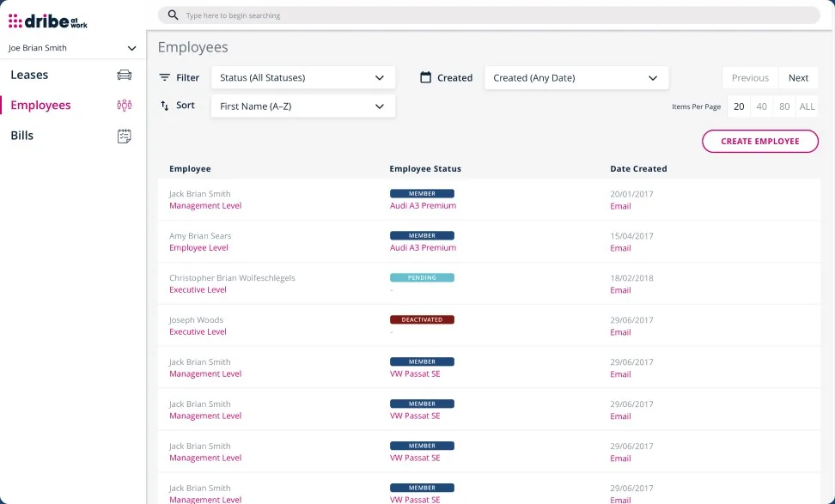
Task: Open the Status (All Statuses) dropdown
Action: [303, 77]
